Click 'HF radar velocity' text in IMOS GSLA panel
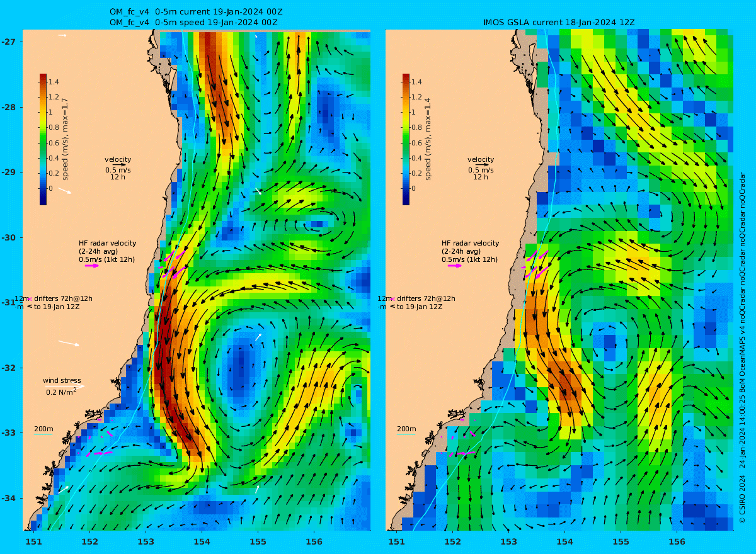 point(470,243)
